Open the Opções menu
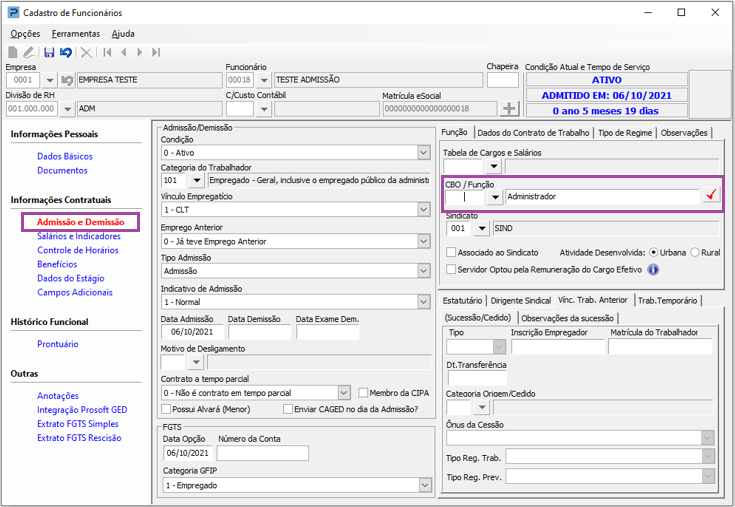This screenshot has width=735, height=507. [25, 34]
